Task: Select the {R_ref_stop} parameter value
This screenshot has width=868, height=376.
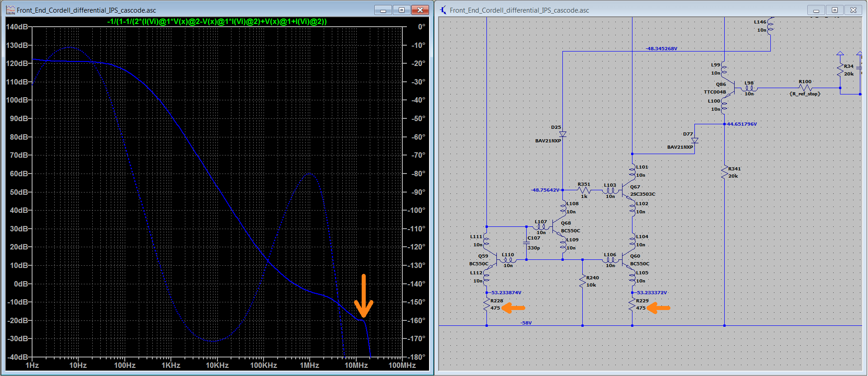Action: point(805,94)
